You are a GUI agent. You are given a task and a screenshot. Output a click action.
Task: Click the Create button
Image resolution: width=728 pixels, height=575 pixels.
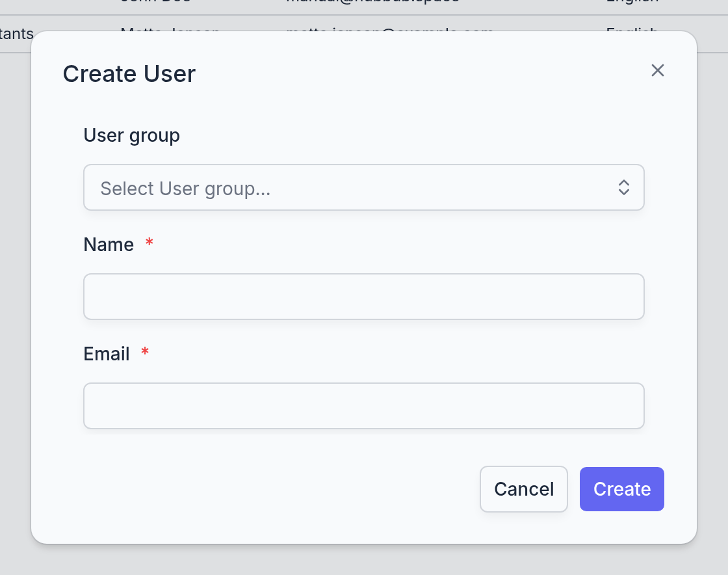621,489
